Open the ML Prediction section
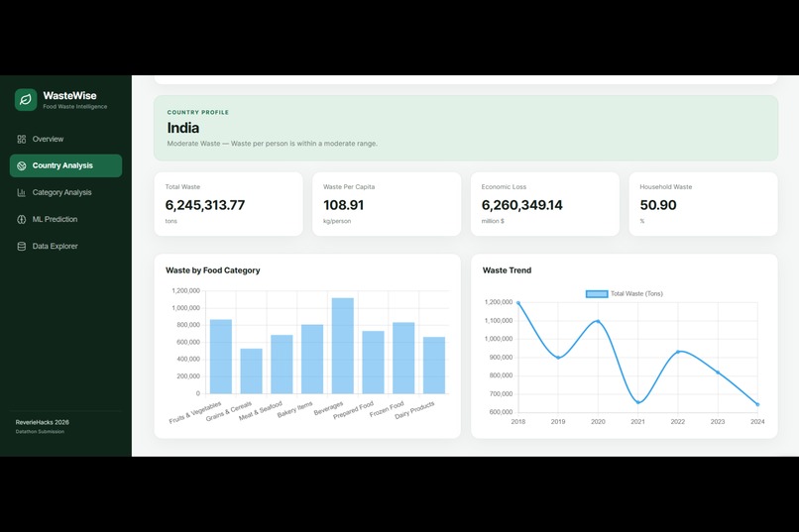799x532 pixels. coord(65,219)
